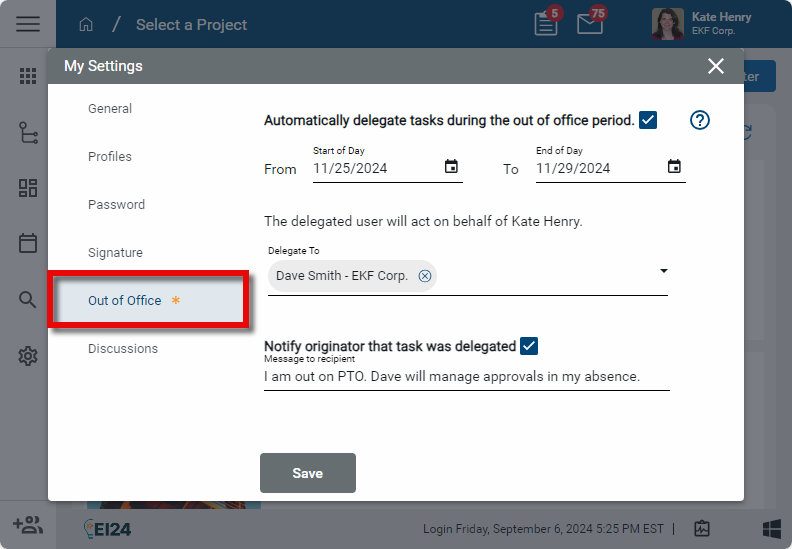Open the mail inbox icon showing 75
This screenshot has width=792, height=549.
click(x=590, y=25)
